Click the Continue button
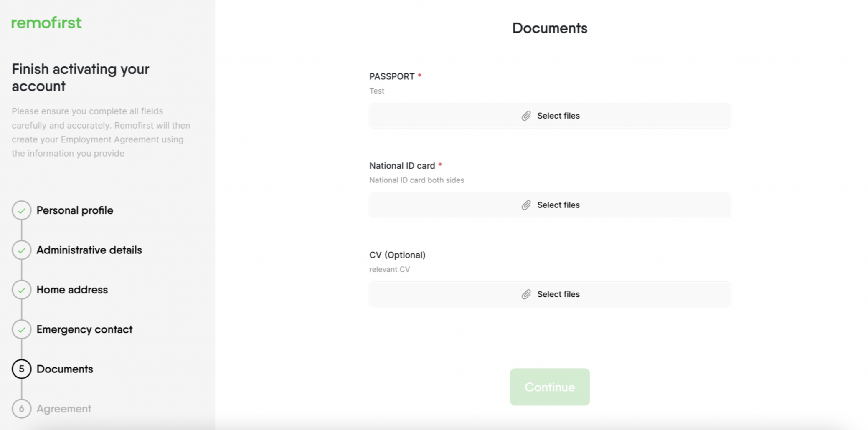 coord(550,387)
